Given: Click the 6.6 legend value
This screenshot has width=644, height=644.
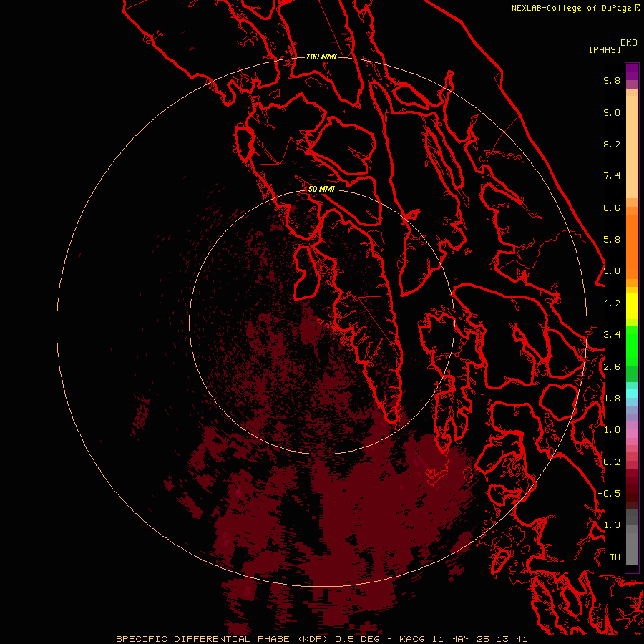Looking at the screenshot, I should (612, 208).
